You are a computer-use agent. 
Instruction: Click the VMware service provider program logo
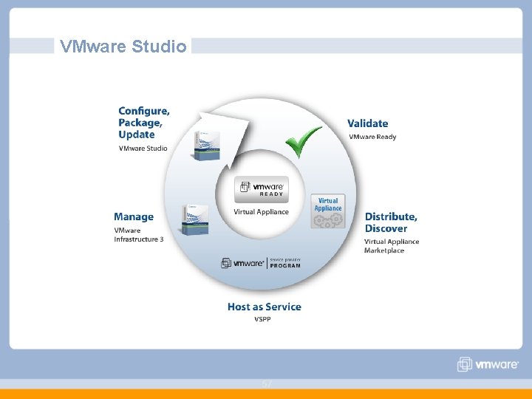[x=261, y=263]
